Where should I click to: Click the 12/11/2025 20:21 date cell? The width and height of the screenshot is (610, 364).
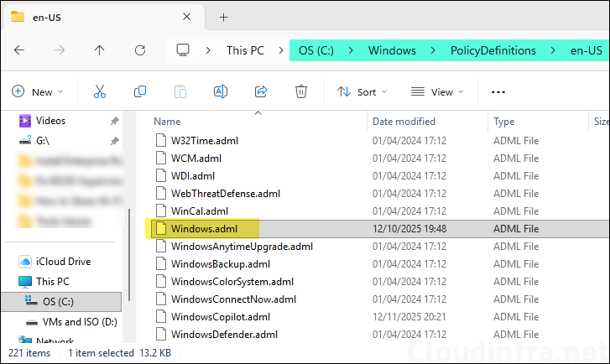409,316
